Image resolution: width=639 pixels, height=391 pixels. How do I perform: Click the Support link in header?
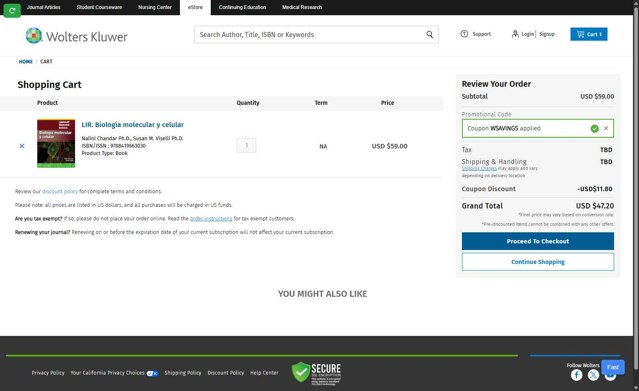[481, 34]
